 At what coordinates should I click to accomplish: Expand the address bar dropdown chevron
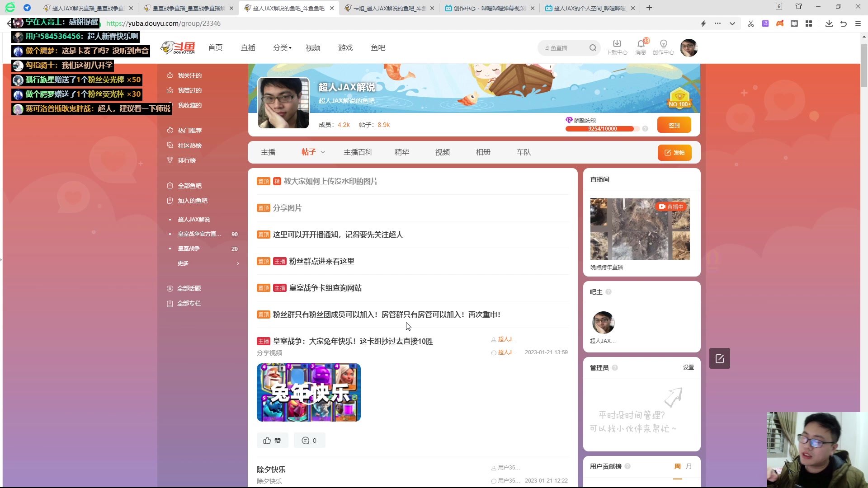[x=732, y=23]
